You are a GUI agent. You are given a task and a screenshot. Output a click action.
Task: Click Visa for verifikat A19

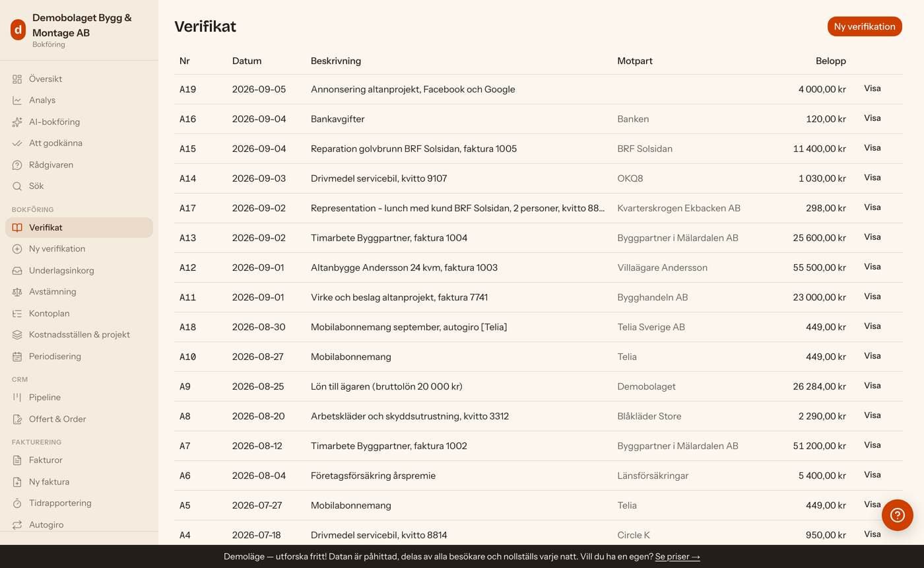873,89
